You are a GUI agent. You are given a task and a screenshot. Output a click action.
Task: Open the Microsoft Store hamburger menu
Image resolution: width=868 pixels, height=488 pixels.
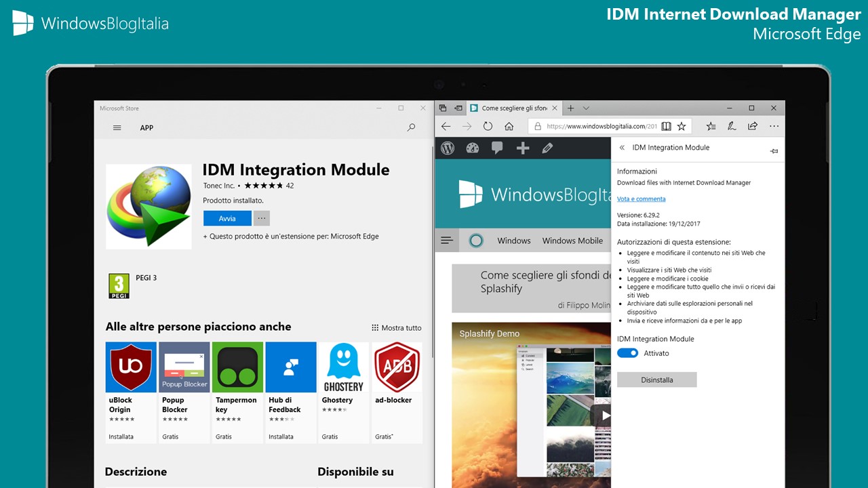click(x=117, y=127)
